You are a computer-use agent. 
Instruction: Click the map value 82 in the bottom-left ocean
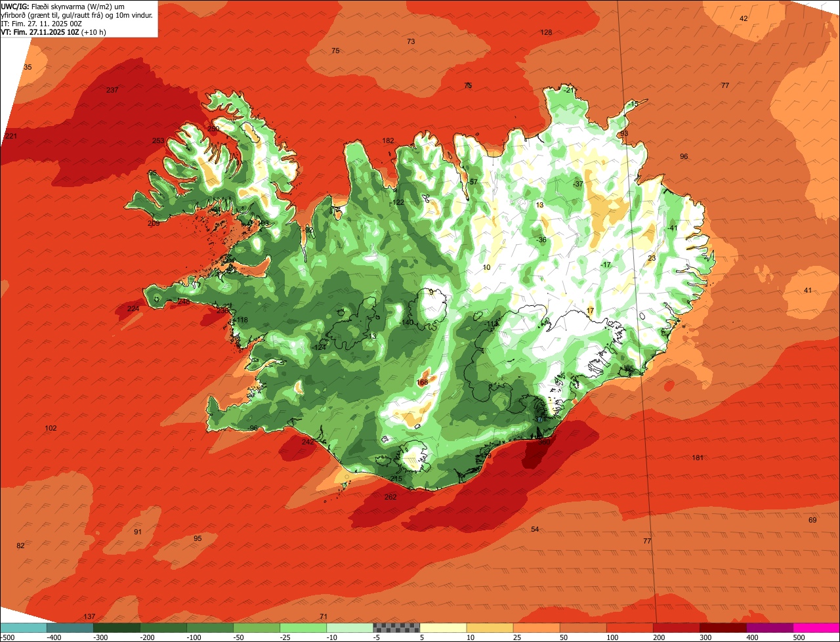point(20,546)
